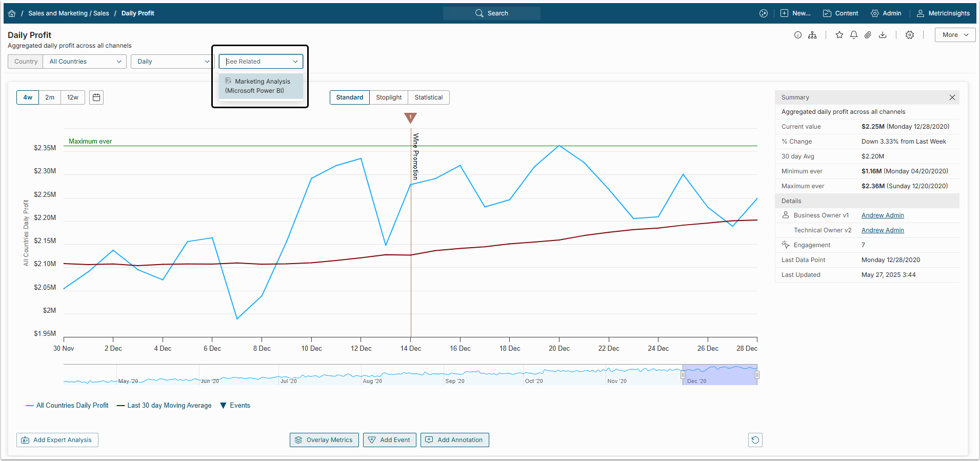This screenshot has width=980, height=461.
Task: Expand the More menu
Action: point(954,35)
